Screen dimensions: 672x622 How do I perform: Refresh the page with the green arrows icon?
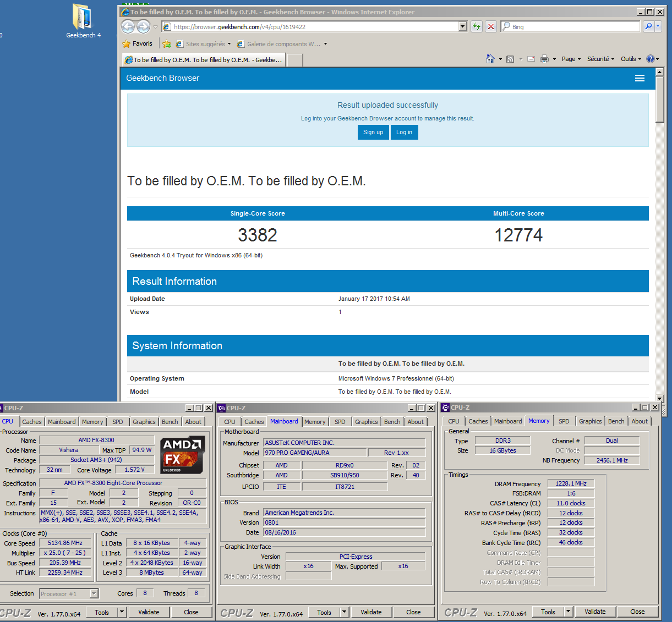477,26
